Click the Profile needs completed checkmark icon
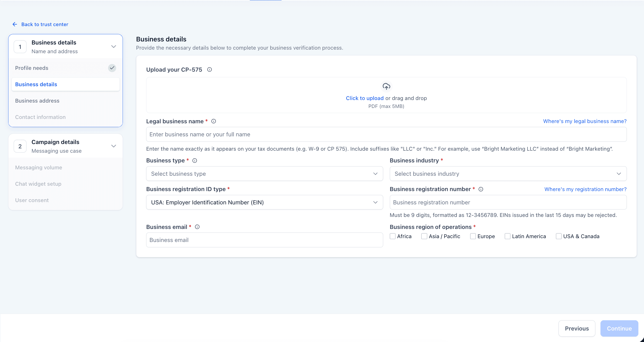This screenshot has height=342, width=644. (x=112, y=68)
